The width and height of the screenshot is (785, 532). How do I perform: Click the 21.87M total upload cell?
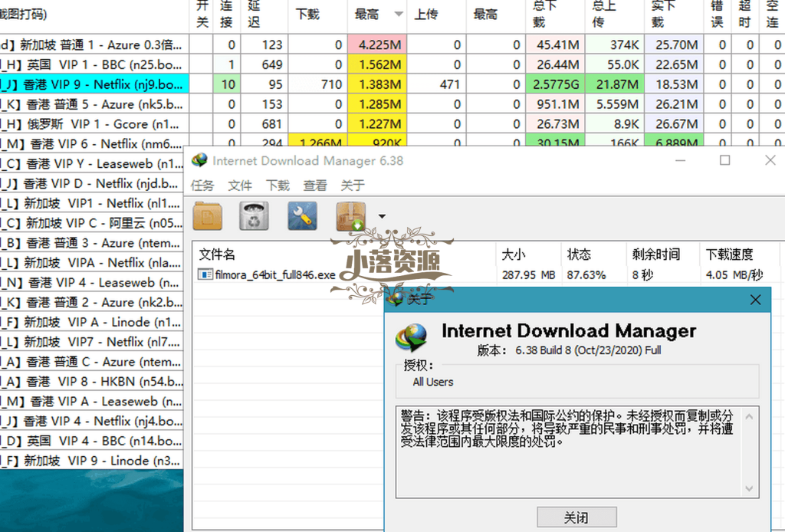pos(615,84)
